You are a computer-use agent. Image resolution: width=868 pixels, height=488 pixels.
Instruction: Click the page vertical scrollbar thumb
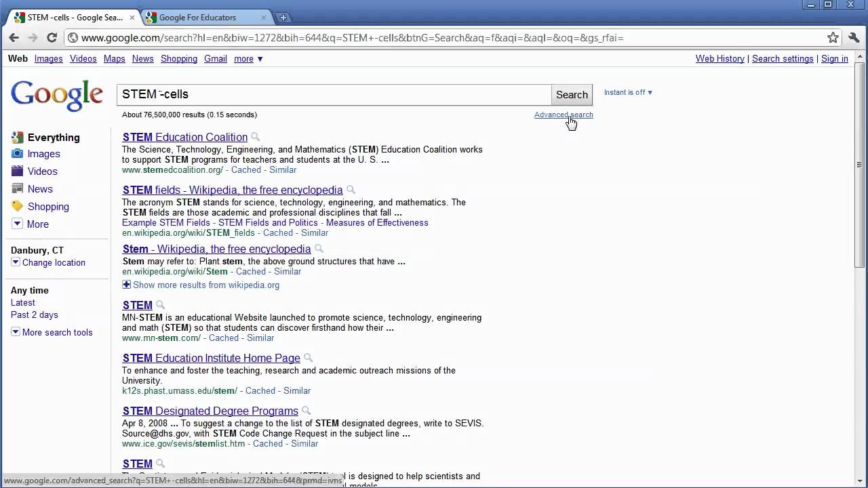coord(860,165)
